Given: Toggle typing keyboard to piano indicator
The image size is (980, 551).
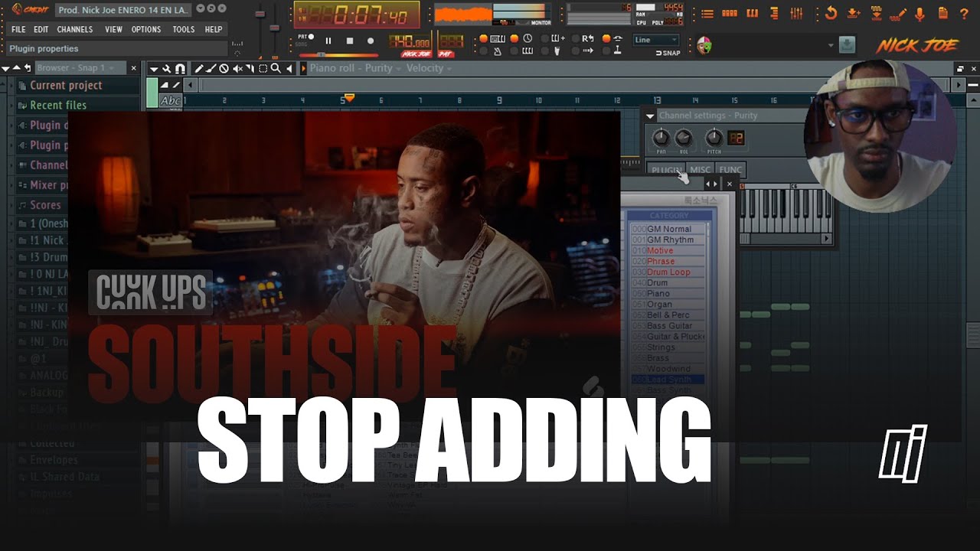Looking at the screenshot, I should [482, 38].
